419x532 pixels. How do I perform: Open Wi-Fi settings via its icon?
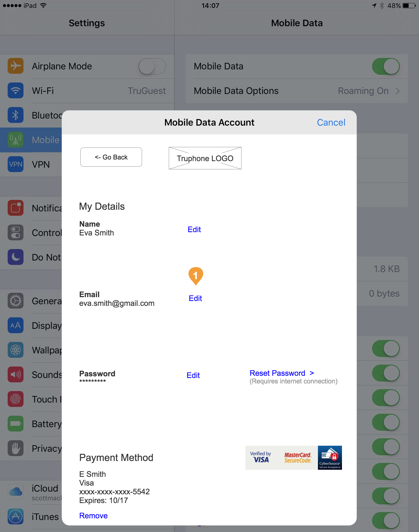tap(16, 91)
